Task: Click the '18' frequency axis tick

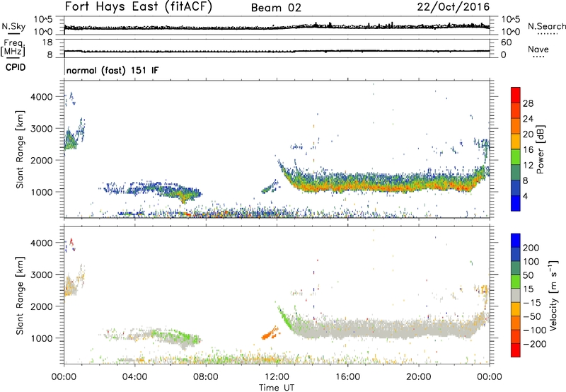Action: (x=47, y=42)
